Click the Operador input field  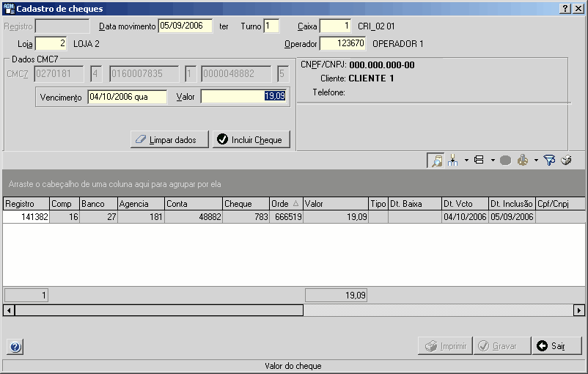(342, 43)
